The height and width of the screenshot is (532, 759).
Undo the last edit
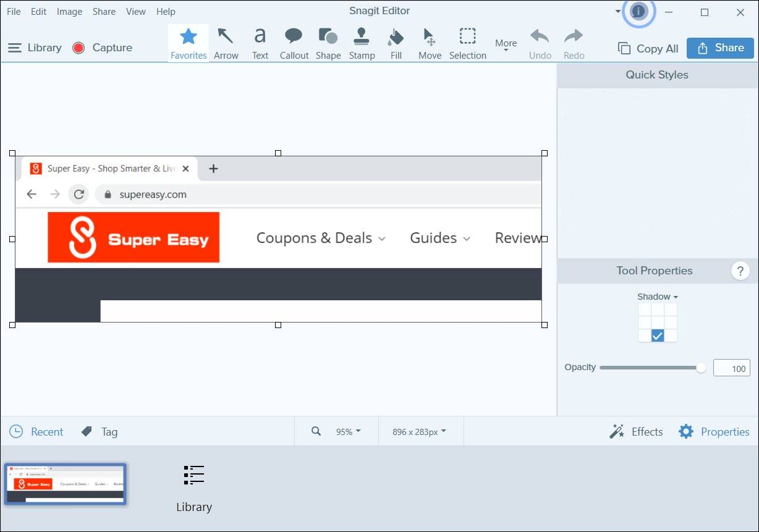(x=540, y=43)
